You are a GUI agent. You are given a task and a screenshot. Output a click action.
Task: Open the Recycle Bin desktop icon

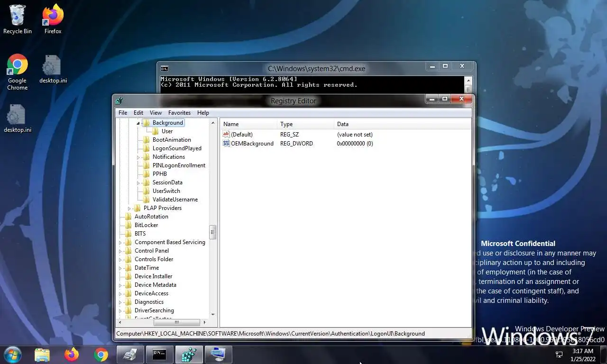[18, 19]
